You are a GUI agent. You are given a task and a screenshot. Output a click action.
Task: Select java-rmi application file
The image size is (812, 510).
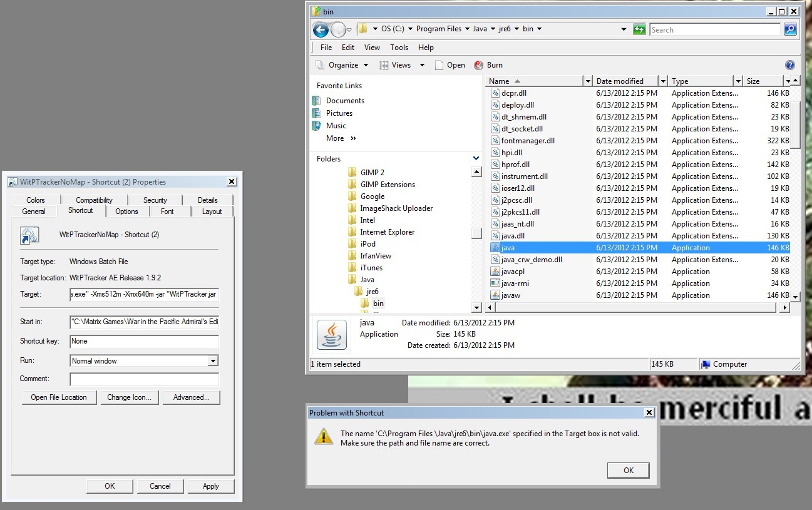(515, 283)
